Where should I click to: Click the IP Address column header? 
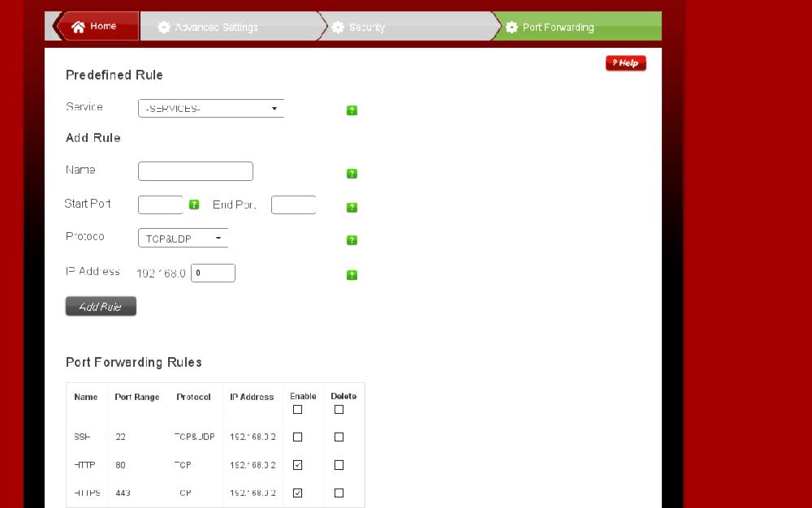tap(252, 398)
